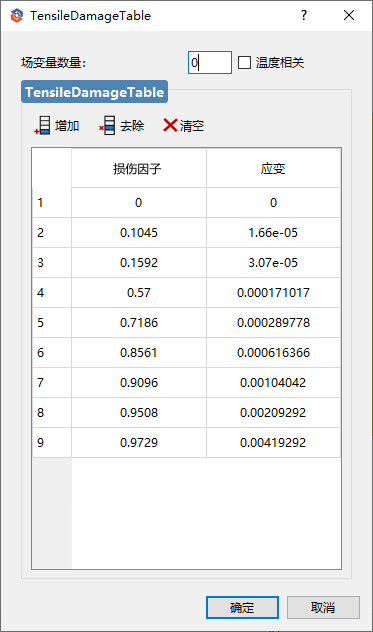This screenshot has height=632, width=373.
Task: Click the 场变量数量 input field
Action: coord(210,62)
